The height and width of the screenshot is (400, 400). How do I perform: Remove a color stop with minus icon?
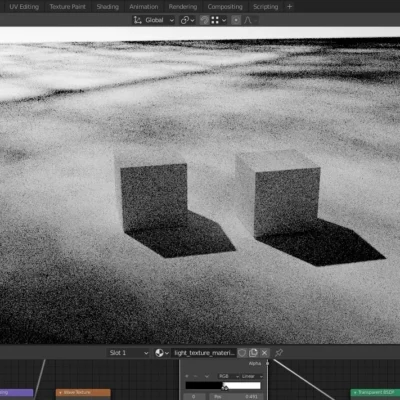[196, 376]
